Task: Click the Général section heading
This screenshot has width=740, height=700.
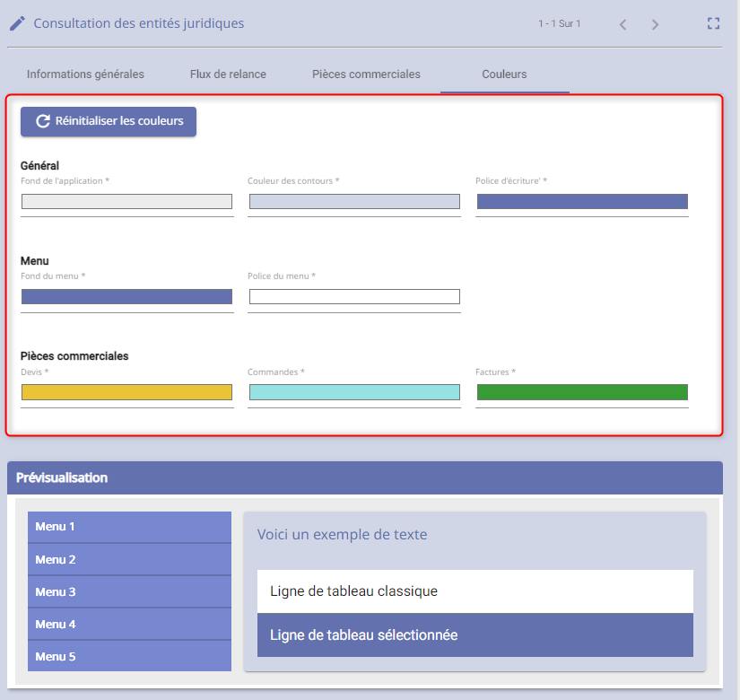Action: coord(39,166)
